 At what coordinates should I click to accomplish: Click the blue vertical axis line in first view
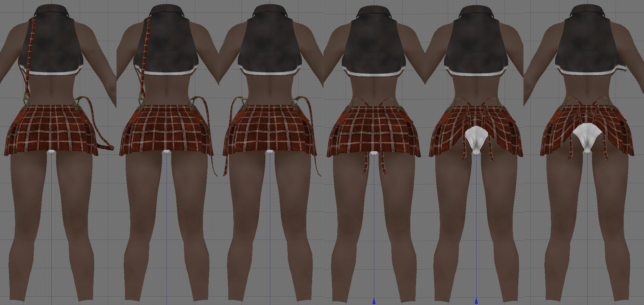coord(51,219)
